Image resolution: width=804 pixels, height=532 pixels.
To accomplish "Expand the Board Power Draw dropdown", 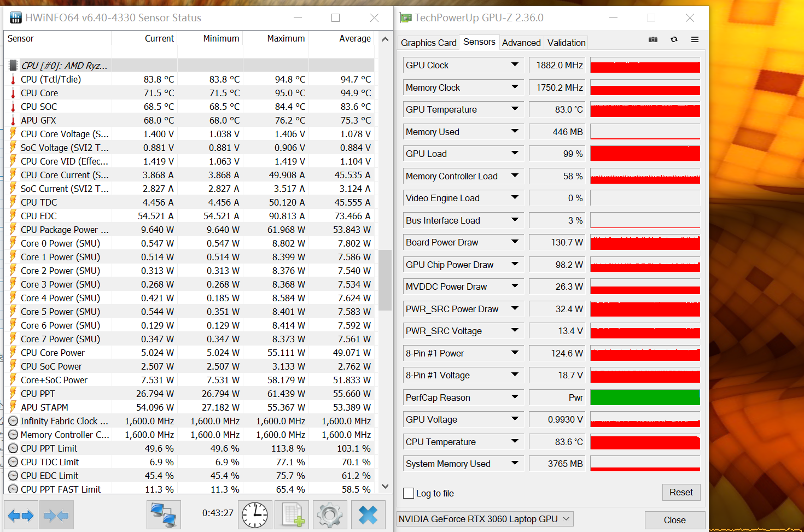I will pyautogui.click(x=515, y=242).
